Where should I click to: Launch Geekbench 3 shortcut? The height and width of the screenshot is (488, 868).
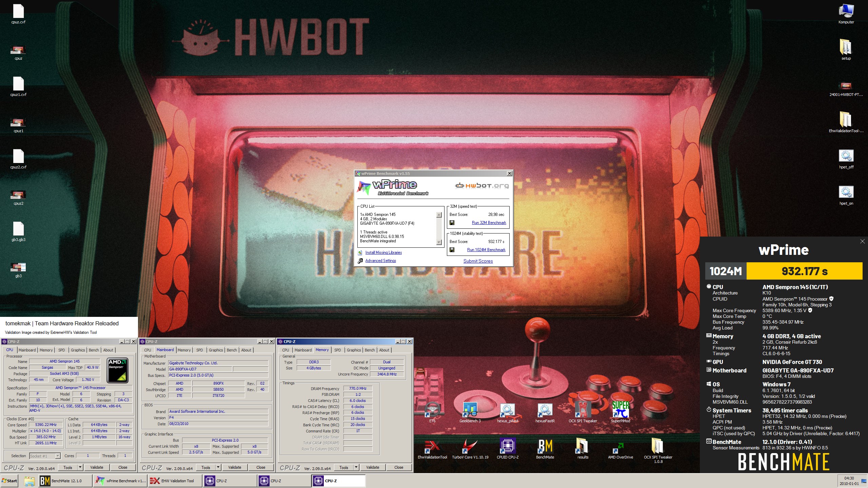click(470, 412)
